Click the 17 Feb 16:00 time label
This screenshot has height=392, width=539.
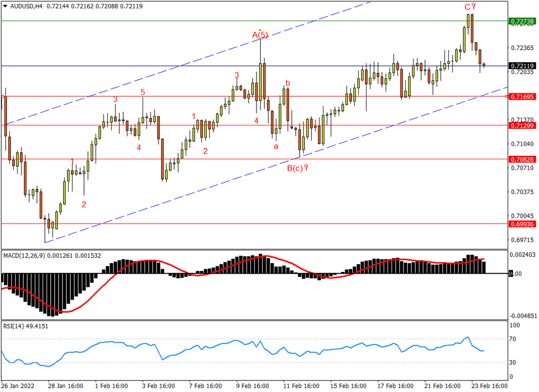coord(395,386)
